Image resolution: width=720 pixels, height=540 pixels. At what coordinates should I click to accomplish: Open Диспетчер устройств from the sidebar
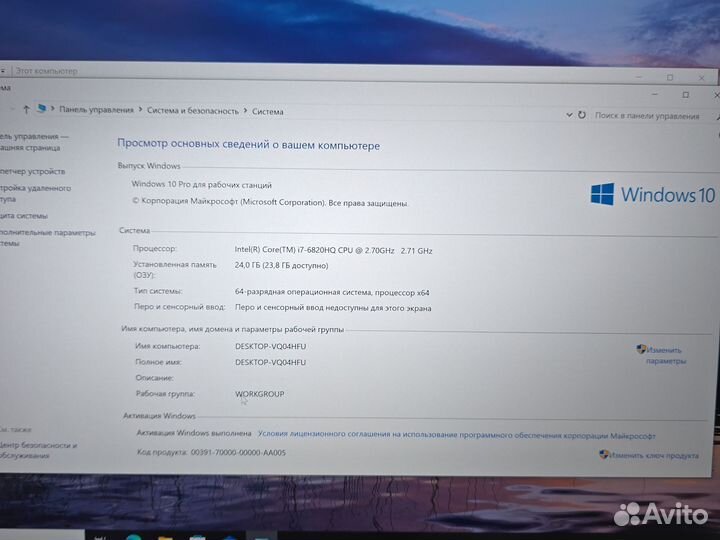pyautogui.click(x=32, y=171)
